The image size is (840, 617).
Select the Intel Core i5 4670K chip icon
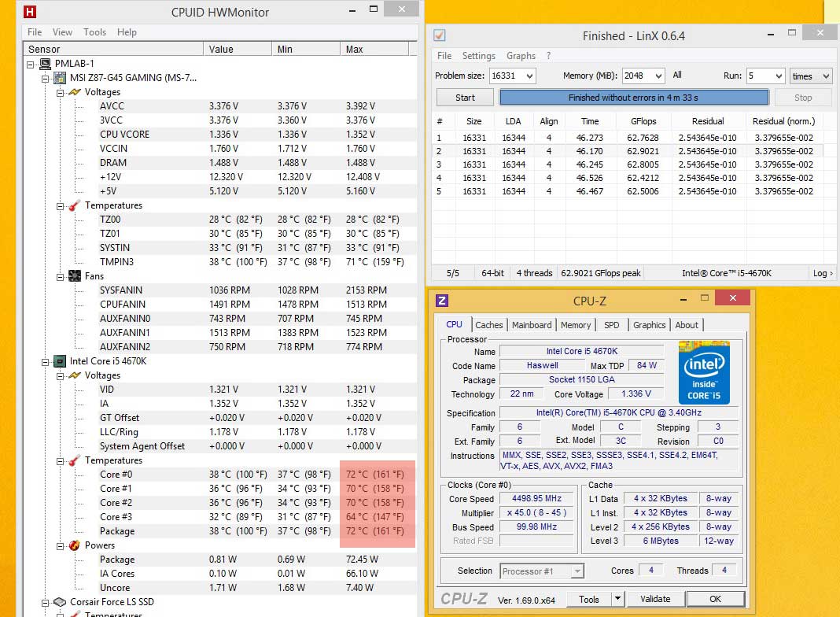tap(59, 361)
